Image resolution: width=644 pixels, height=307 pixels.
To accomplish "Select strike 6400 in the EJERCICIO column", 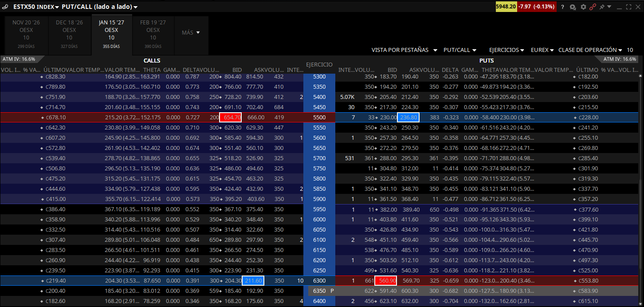I will click(x=319, y=301).
